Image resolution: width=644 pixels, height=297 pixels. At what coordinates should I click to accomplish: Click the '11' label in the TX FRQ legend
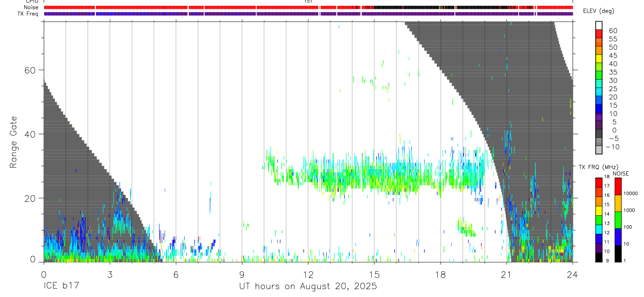(x=607, y=242)
